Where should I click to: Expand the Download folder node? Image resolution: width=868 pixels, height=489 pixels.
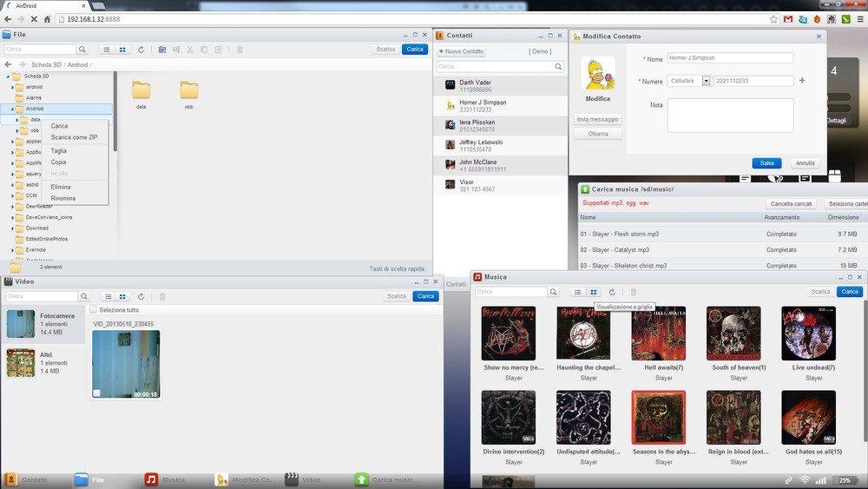(x=12, y=228)
